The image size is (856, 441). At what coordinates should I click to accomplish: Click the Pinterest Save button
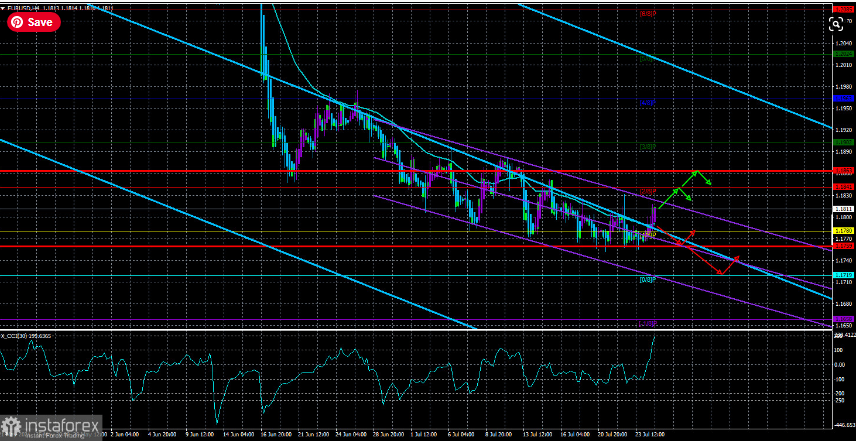(x=33, y=22)
